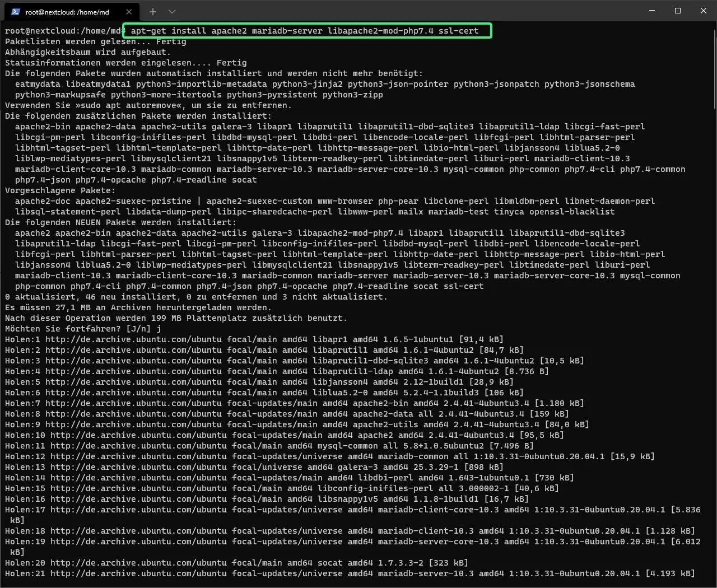Viewport: 717px width, 588px height.
Task: Maximize the terminal window
Action: [x=677, y=11]
